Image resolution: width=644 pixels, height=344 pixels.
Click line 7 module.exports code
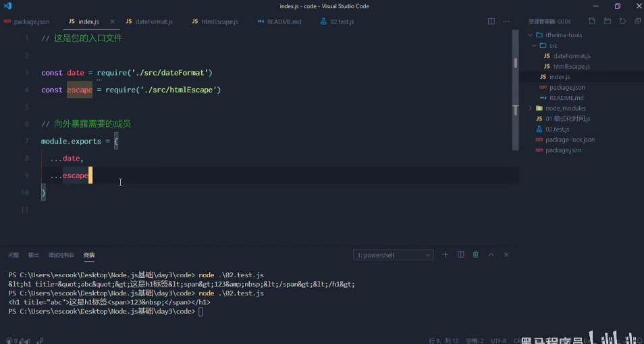[80, 141]
